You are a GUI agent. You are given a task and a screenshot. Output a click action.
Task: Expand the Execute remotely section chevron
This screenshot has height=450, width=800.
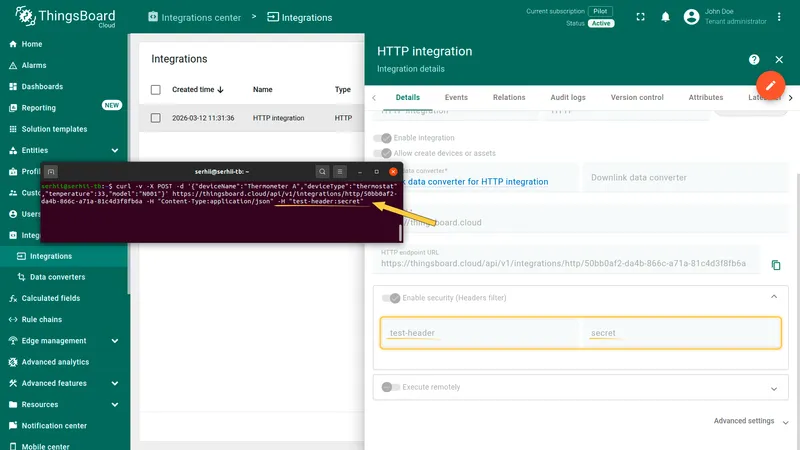[x=774, y=389]
